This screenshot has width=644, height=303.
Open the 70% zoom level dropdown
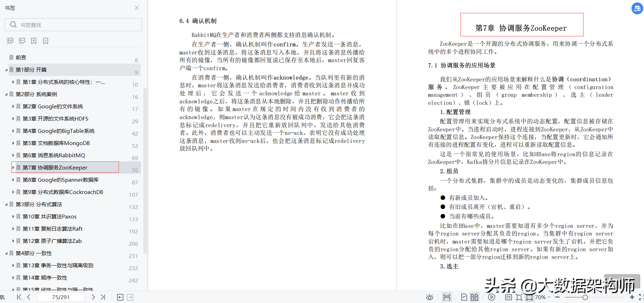pos(543,297)
